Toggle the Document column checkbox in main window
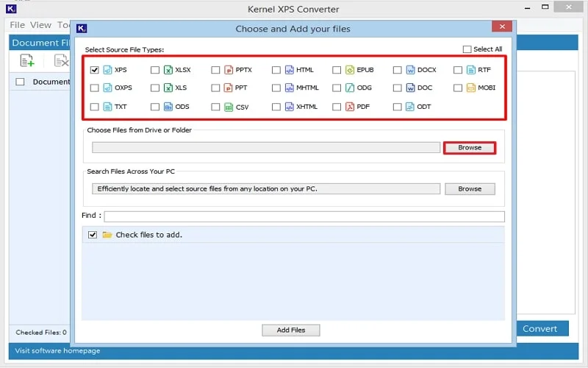The width and height of the screenshot is (588, 368). tap(21, 82)
